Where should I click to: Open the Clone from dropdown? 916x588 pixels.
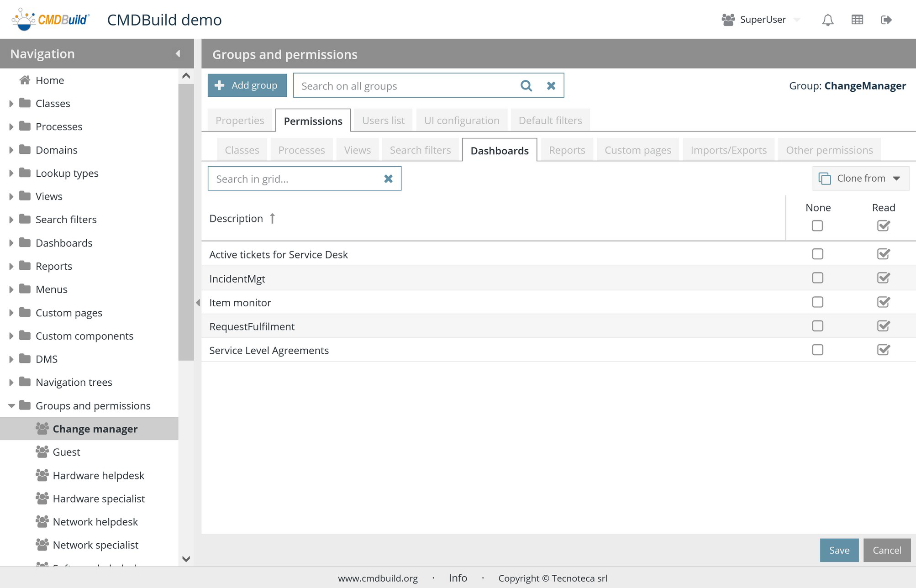860,178
